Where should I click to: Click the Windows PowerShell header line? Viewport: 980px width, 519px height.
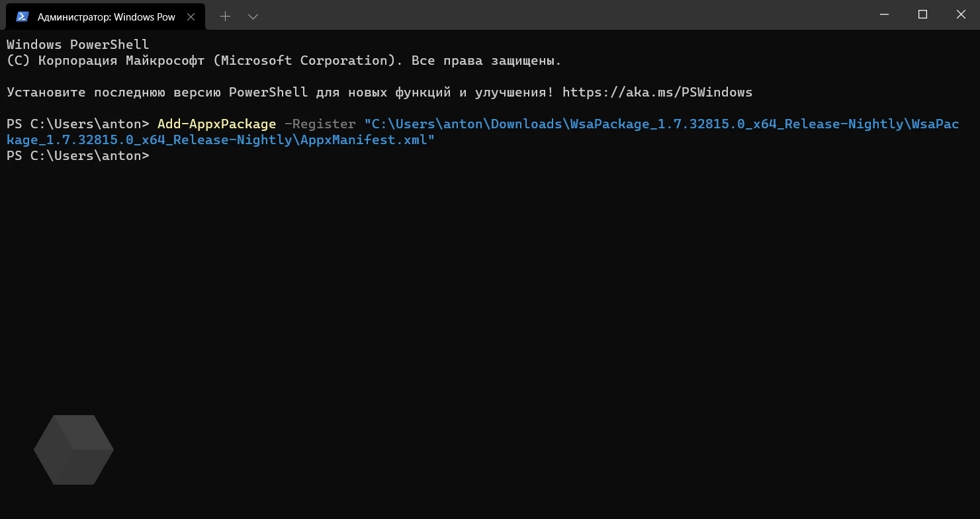pos(77,45)
